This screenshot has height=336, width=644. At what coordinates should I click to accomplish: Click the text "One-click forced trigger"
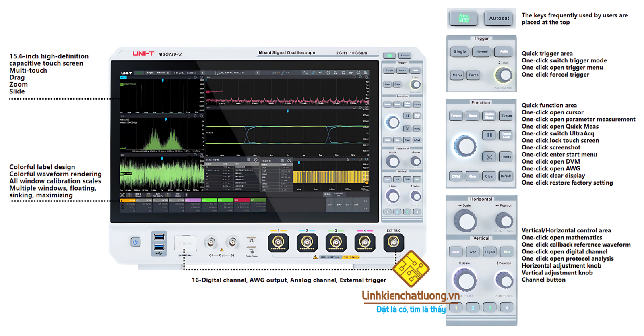(555, 75)
